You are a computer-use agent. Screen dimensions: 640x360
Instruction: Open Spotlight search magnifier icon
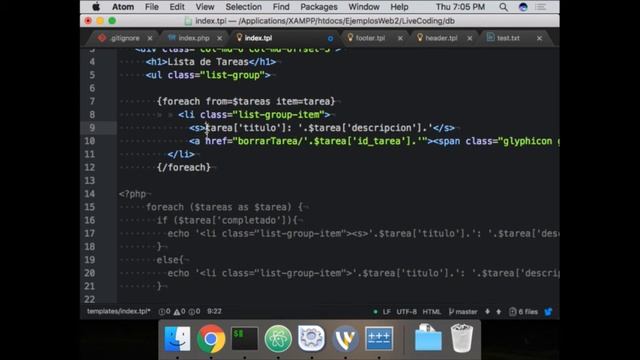(504, 7)
